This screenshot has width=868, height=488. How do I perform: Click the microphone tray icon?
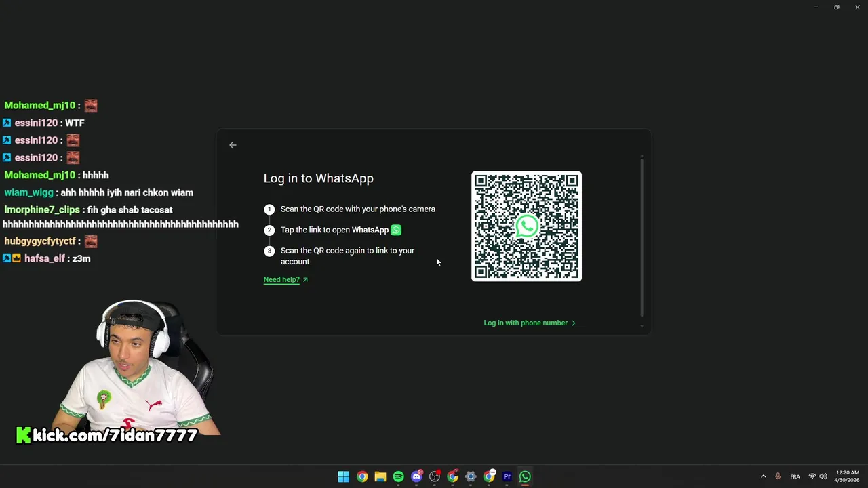[778, 476]
